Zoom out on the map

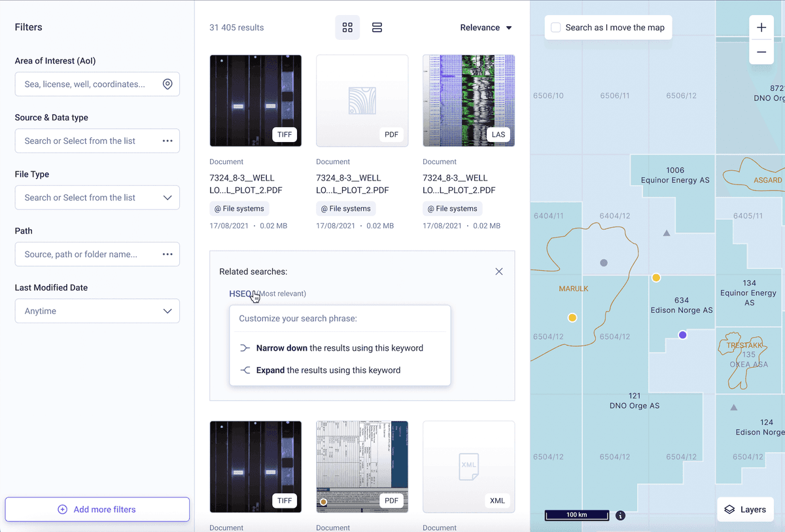[761, 52]
